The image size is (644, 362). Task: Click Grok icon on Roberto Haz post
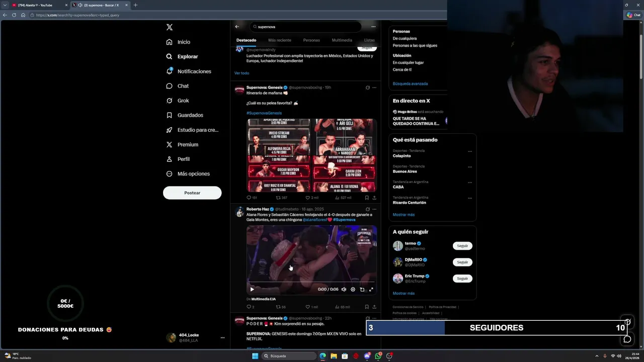367,209
